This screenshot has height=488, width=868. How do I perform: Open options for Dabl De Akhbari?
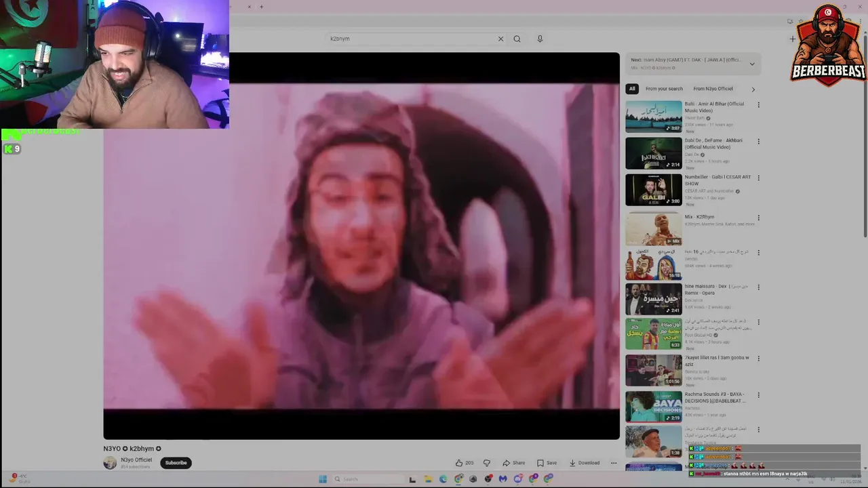point(758,142)
